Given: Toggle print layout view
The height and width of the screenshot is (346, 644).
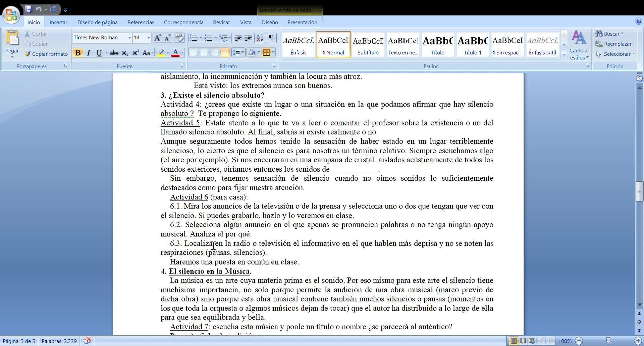Looking at the screenshot, I should point(514,341).
